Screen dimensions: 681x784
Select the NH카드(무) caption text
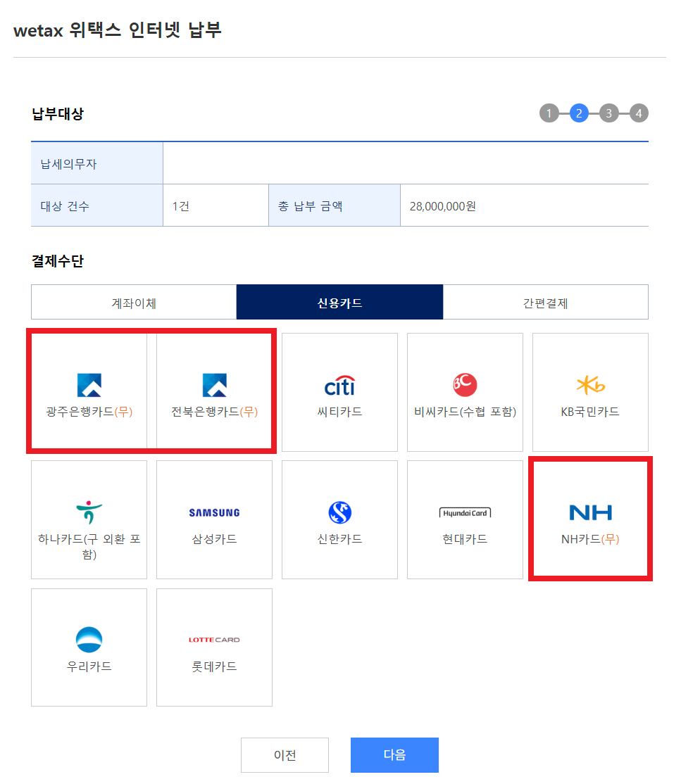point(590,539)
